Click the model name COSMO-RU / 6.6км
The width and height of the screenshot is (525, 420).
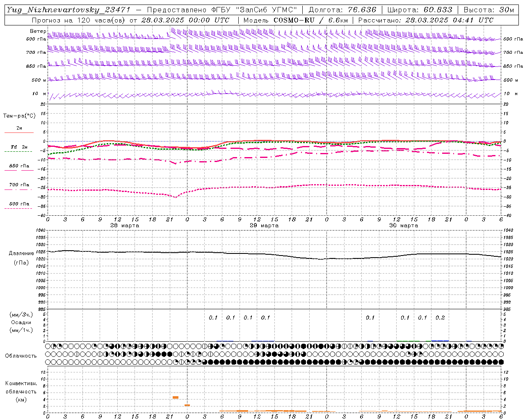tap(310, 20)
